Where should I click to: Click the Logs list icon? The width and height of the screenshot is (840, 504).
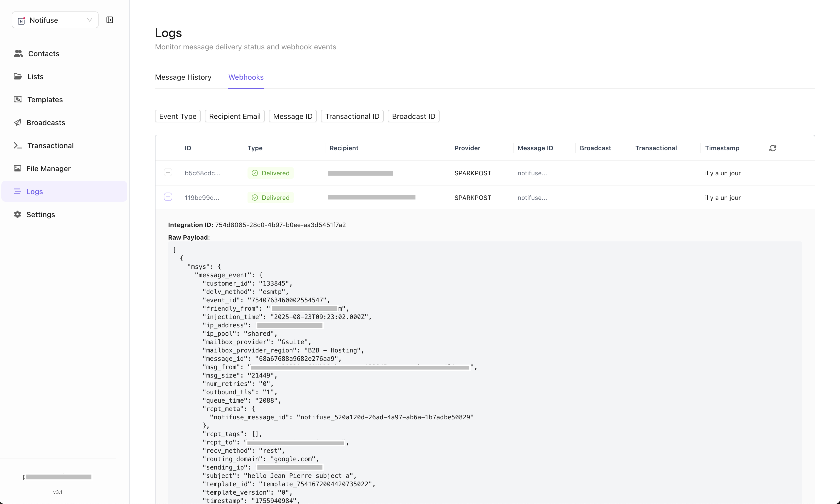pos(17,192)
